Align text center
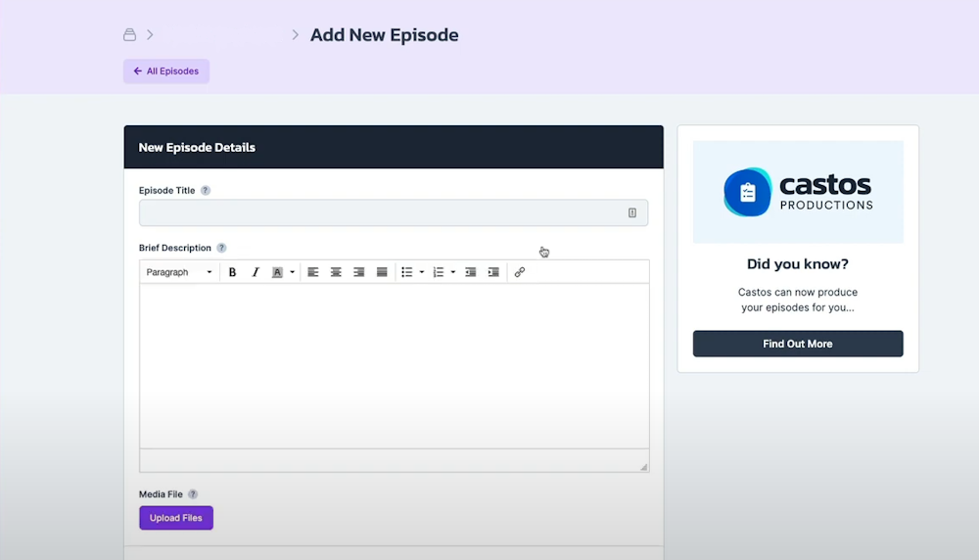The height and width of the screenshot is (560, 979). (336, 272)
